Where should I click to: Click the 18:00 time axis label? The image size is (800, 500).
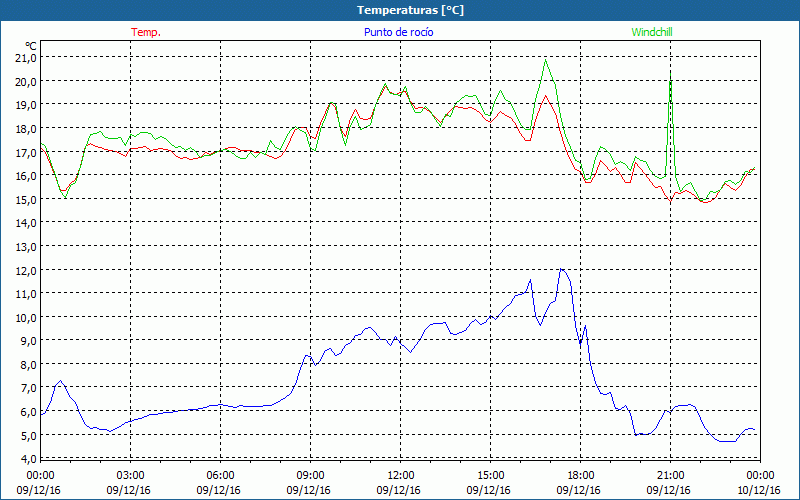pyautogui.click(x=580, y=476)
